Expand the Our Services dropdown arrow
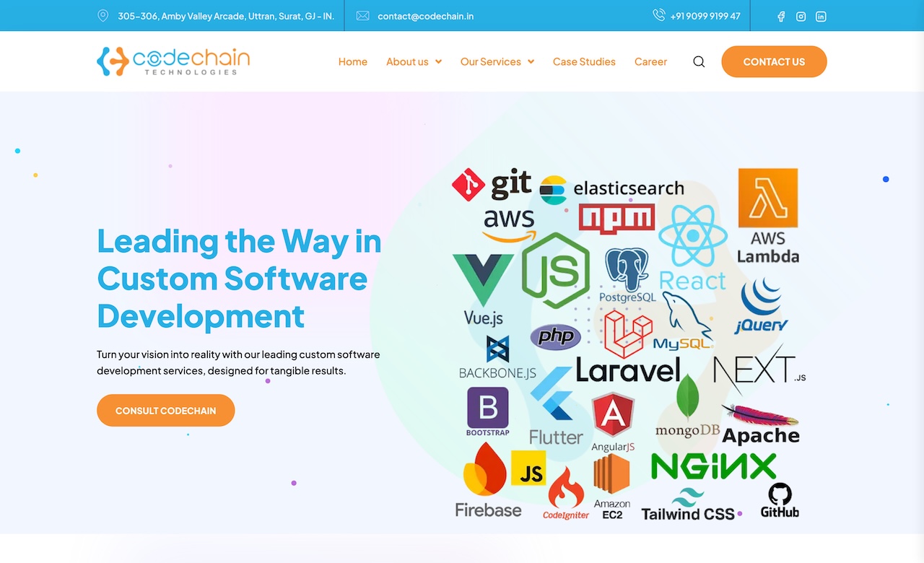Image resolution: width=924 pixels, height=563 pixels. pos(531,62)
